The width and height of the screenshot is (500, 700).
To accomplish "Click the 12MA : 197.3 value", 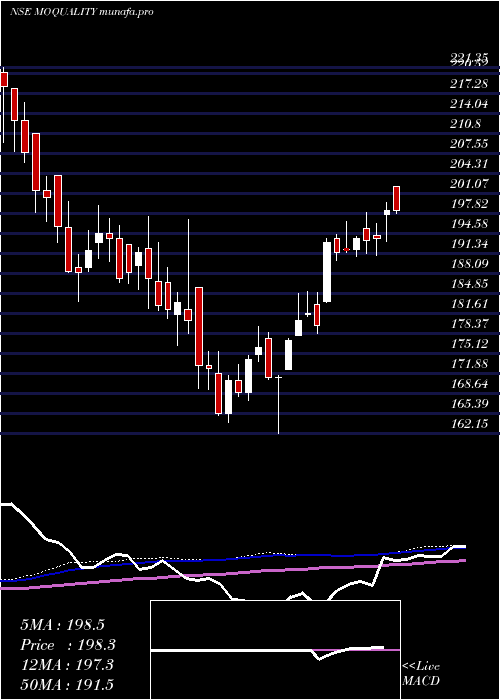I will [x=66, y=665].
